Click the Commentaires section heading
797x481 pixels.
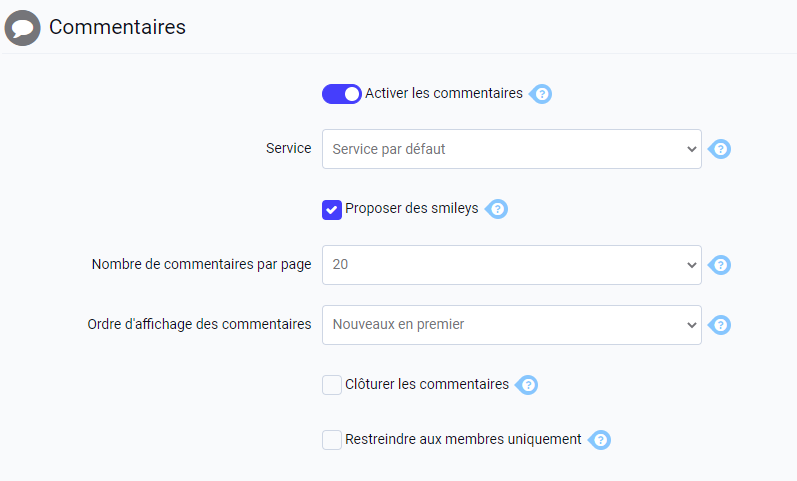[117, 27]
